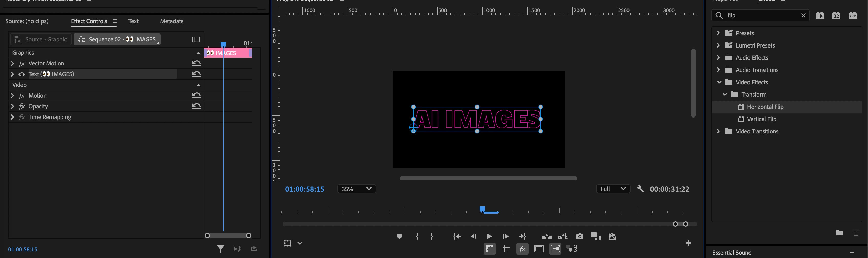This screenshot has height=258, width=868.
Task: Click the Program monitor horizontal scrollbar
Action: tap(488, 178)
